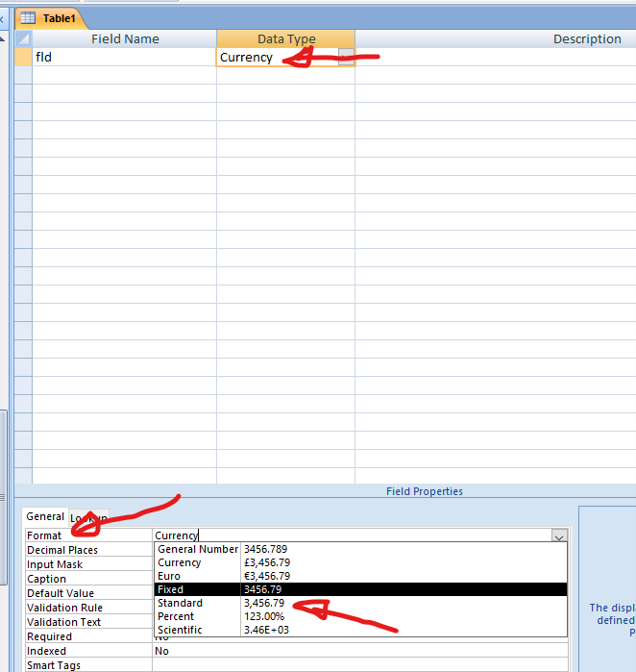Open the Data Type dropdown for fld
Viewport: 636px width, 672px height.
[x=346, y=57]
